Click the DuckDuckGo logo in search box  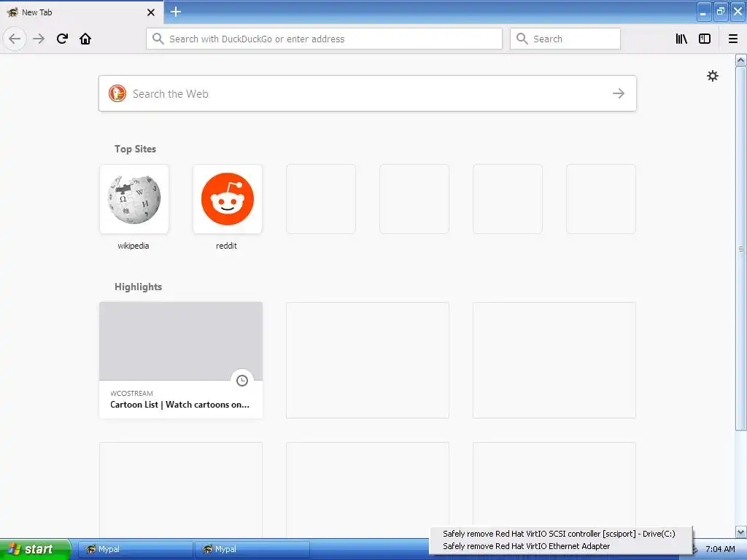[117, 93]
